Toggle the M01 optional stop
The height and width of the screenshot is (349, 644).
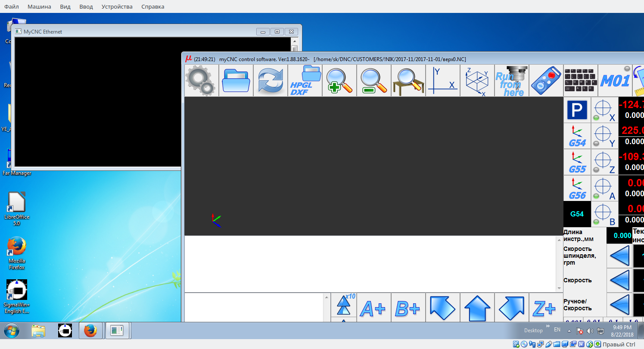[x=615, y=80]
